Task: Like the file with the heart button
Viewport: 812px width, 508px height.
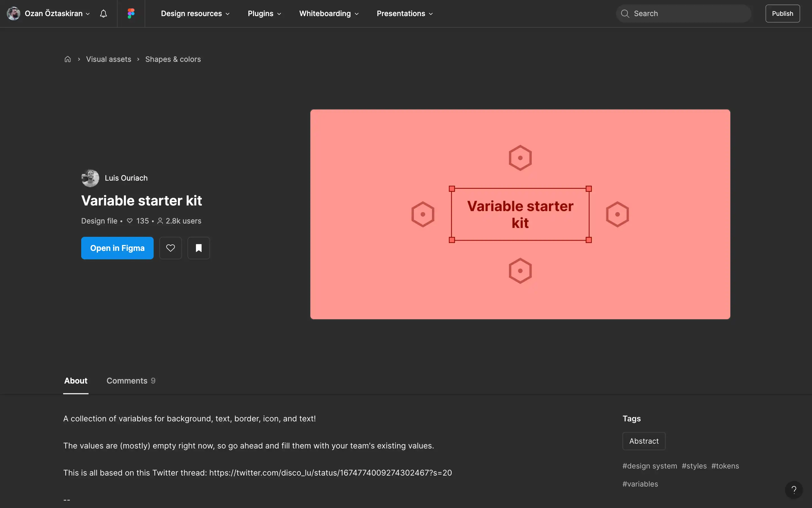Action: (171, 248)
